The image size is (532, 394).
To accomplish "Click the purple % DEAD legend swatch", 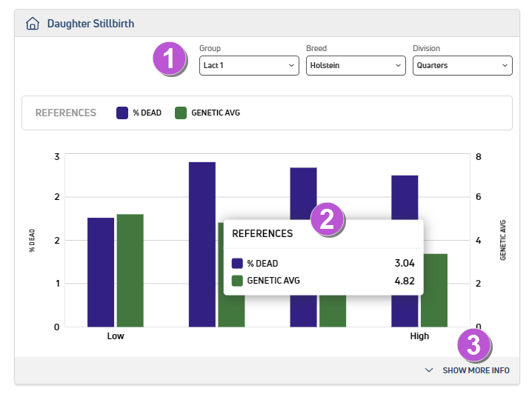I will [123, 113].
